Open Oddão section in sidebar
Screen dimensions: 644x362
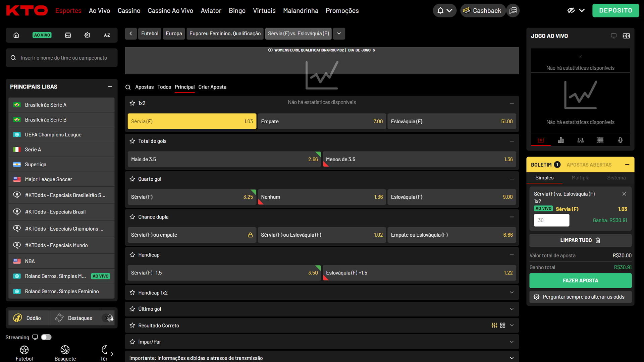coord(29,318)
